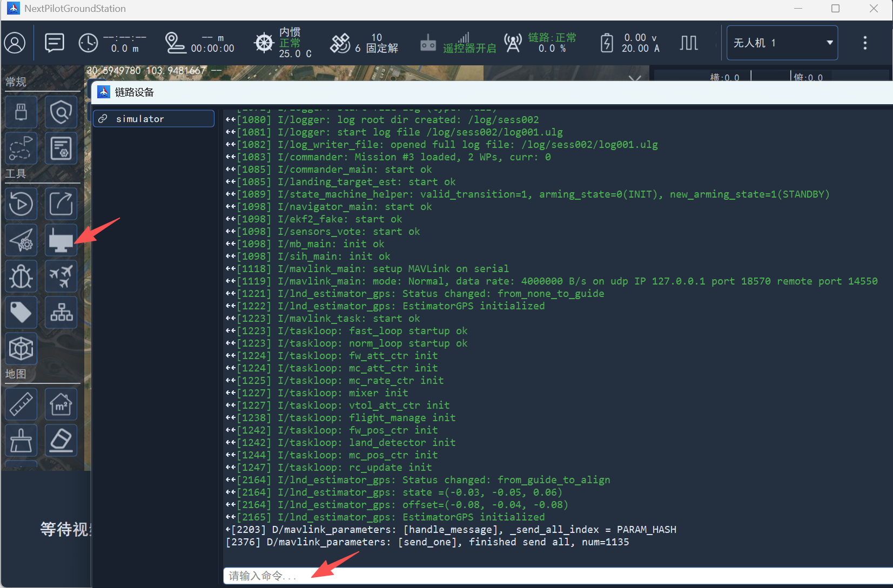The width and height of the screenshot is (893, 588).
Task: Open the link device monitor tool
Action: [x=61, y=240]
